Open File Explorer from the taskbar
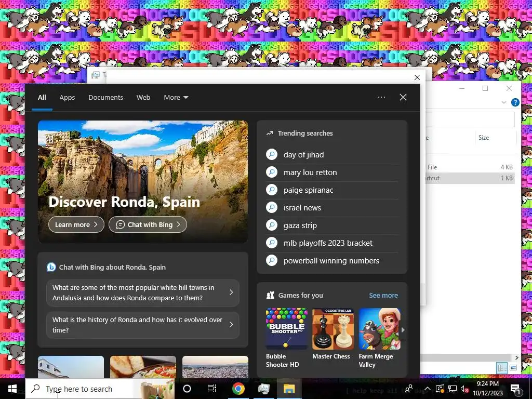This screenshot has height=399, width=532. pos(289,389)
